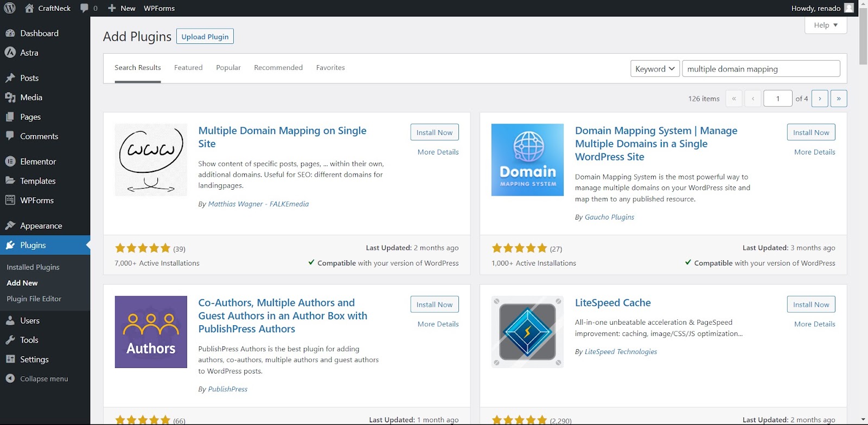This screenshot has width=868, height=425.
Task: Install the Domain Mapping System plugin
Action: [x=811, y=132]
